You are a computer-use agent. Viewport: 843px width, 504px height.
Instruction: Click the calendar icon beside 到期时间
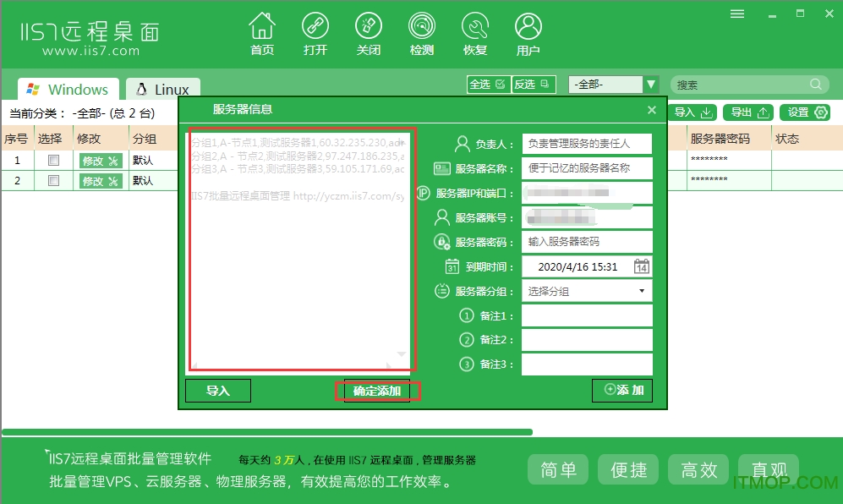coord(642,266)
